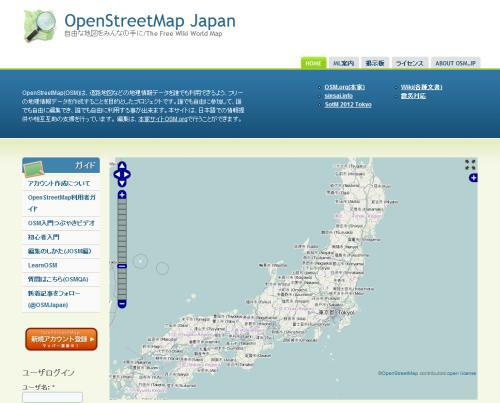
Task: Pan the map down with the arrow
Action: tap(122, 183)
